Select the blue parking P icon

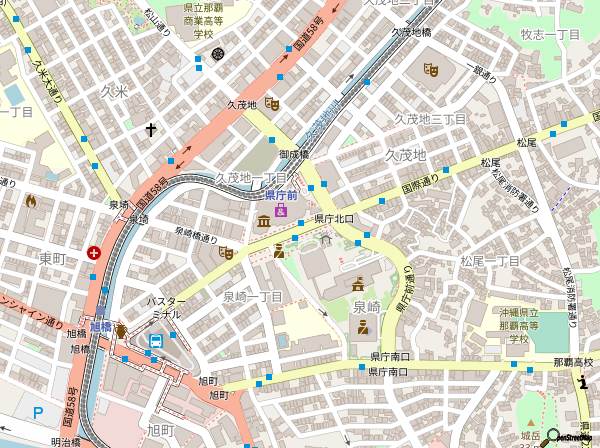click(x=38, y=412)
